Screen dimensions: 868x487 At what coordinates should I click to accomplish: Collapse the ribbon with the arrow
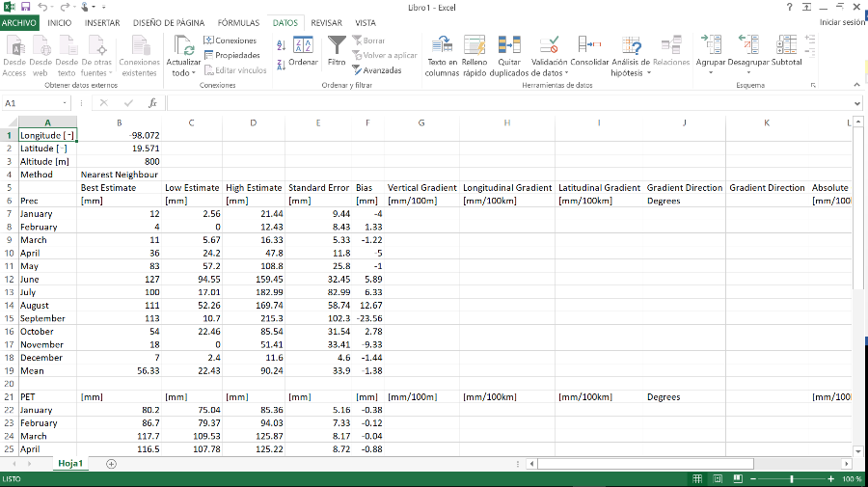pyautogui.click(x=857, y=85)
